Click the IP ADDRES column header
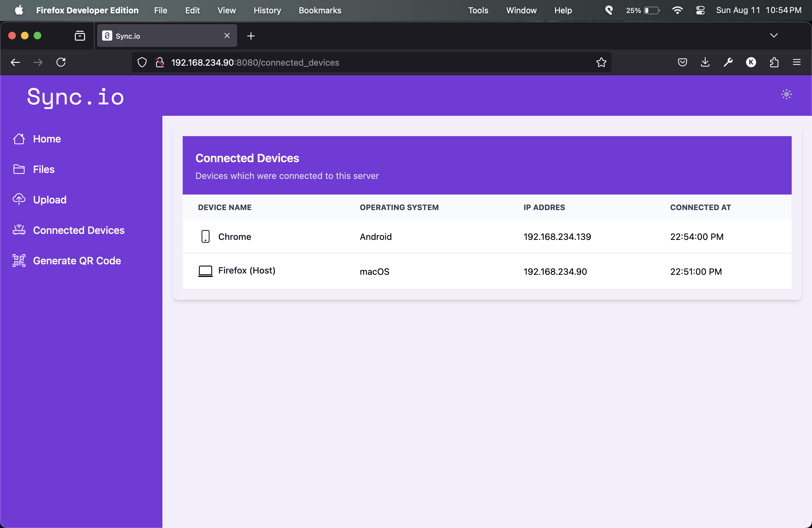Image resolution: width=812 pixels, height=528 pixels. pyautogui.click(x=544, y=207)
